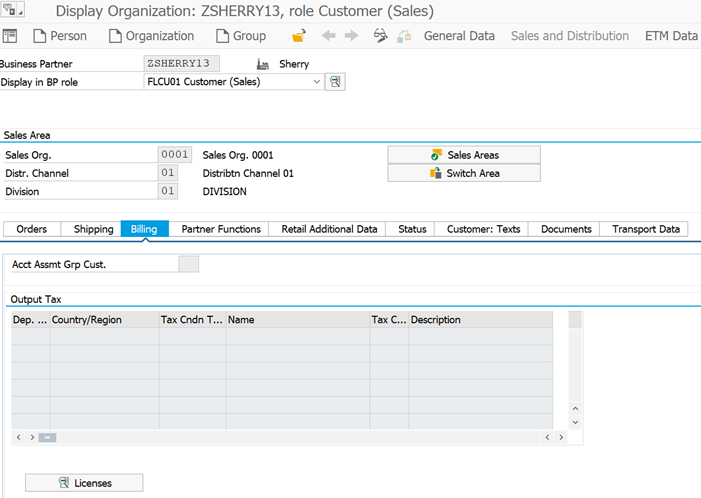Image resolution: width=701 pixels, height=498 pixels.
Task: Open the Sales Areas button
Action: (x=464, y=155)
